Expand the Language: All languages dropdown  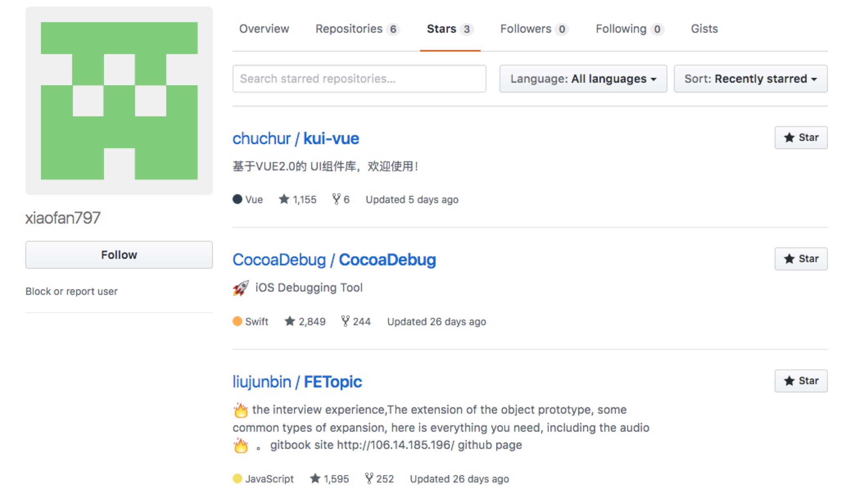coord(583,79)
